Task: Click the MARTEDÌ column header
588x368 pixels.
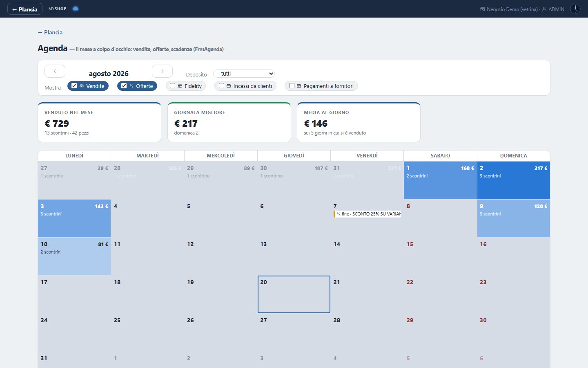Action: (x=147, y=156)
